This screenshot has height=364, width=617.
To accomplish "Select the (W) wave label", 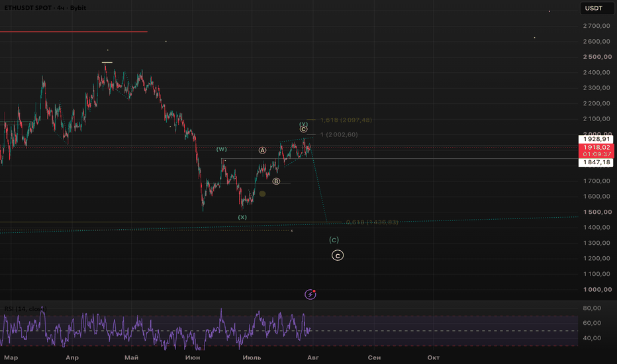I will pos(222,149).
